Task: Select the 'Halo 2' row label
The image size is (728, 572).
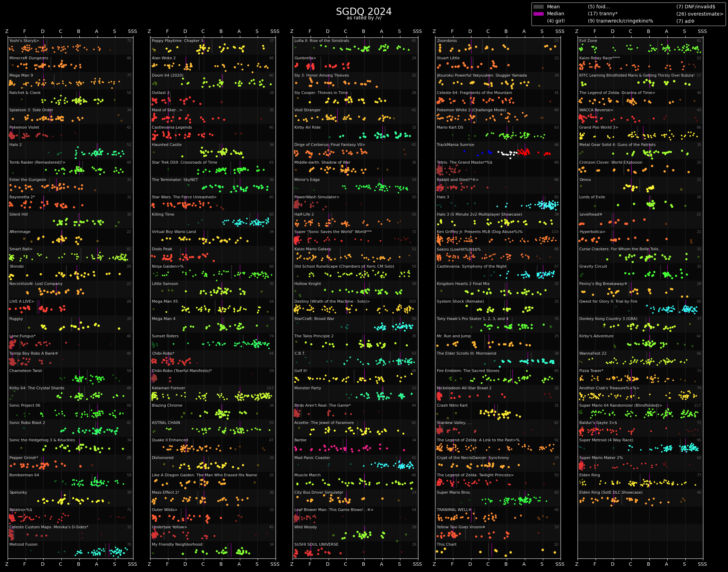Action: [x=16, y=145]
